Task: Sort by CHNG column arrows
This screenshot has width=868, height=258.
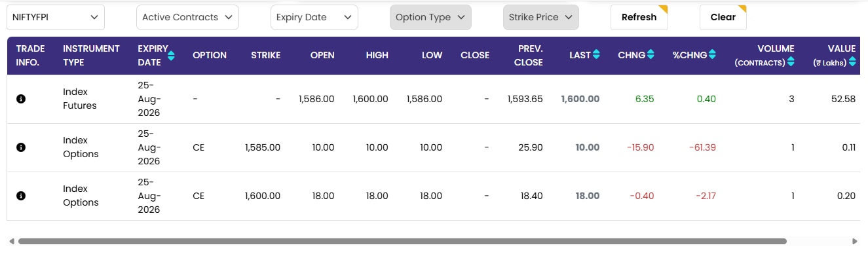Action: pyautogui.click(x=651, y=55)
